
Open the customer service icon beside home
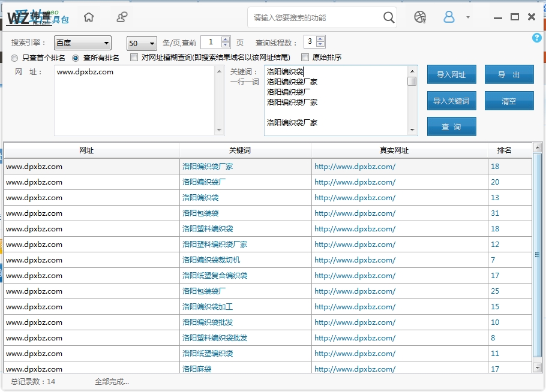pyautogui.click(x=122, y=17)
